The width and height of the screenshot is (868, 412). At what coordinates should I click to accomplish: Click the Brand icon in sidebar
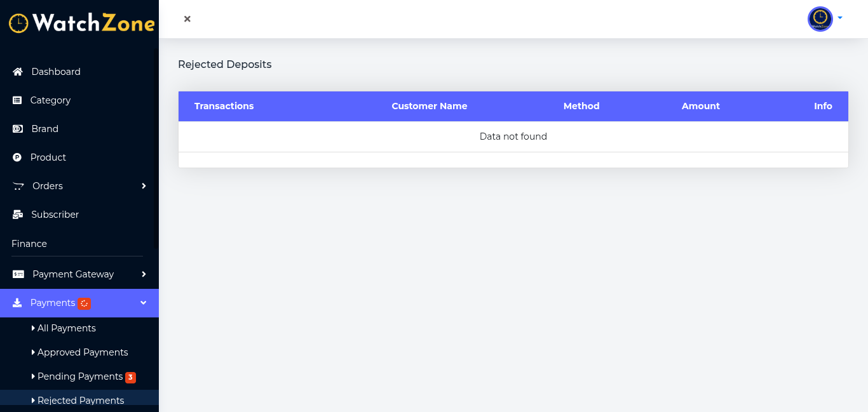point(18,129)
